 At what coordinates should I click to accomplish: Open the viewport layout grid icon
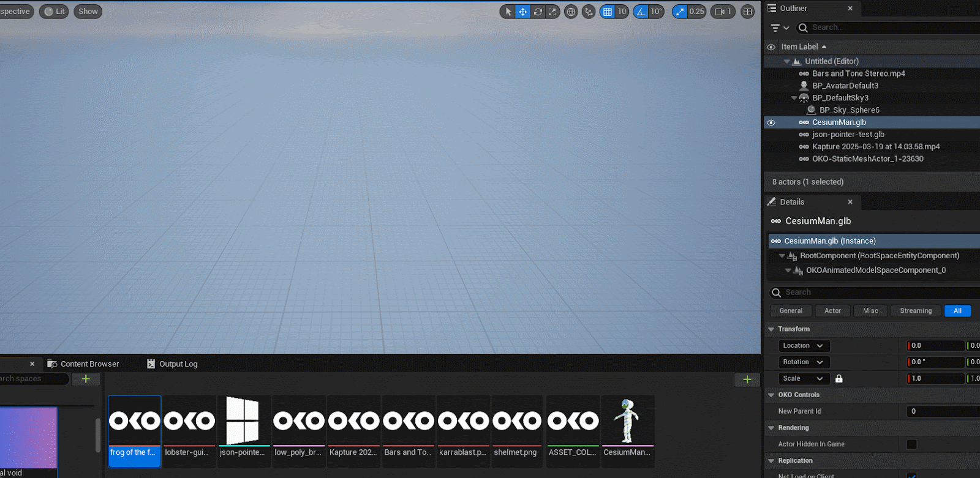(x=747, y=12)
